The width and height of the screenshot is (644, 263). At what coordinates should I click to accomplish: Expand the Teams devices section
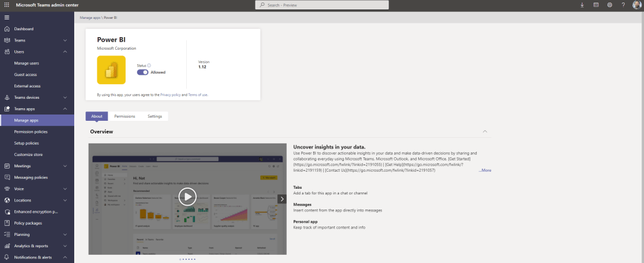tap(65, 98)
